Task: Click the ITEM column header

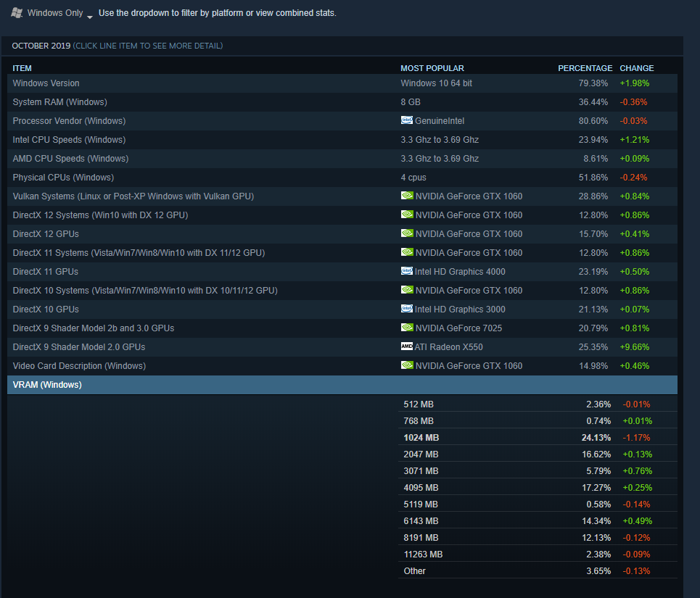Action: pyautogui.click(x=22, y=68)
